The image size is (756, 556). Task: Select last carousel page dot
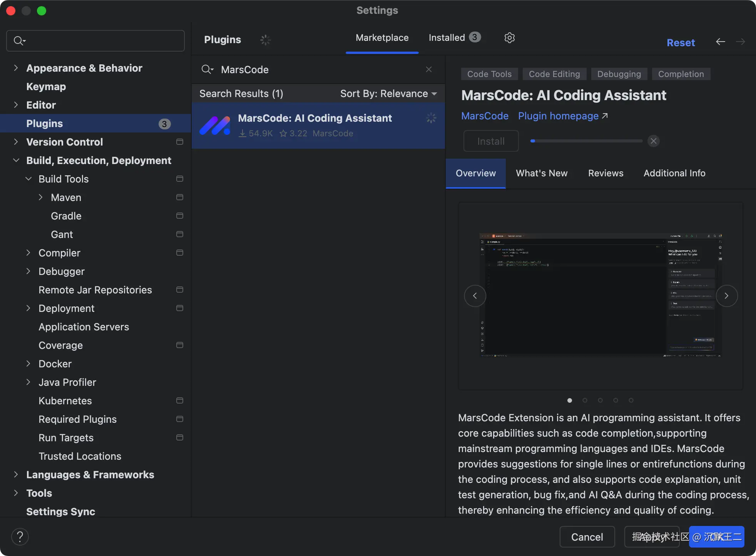point(631,400)
